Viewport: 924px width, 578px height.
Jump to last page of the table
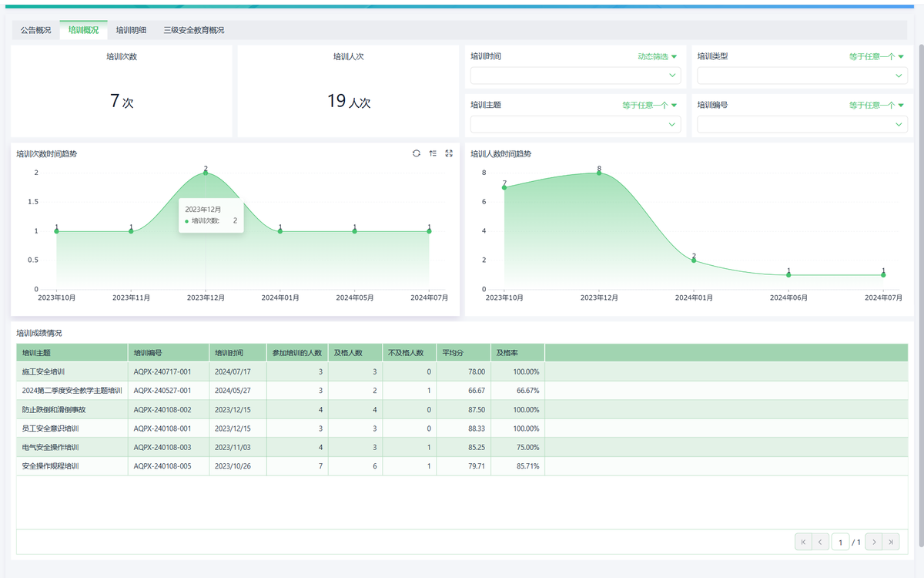tap(891, 543)
